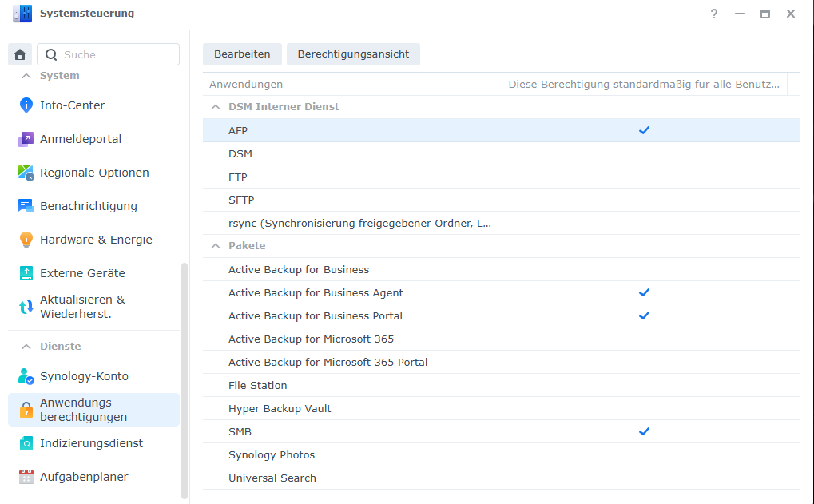Viewport: 814px width, 504px height.
Task: Open Indizierungsdienst in the sidebar
Action: (91, 443)
